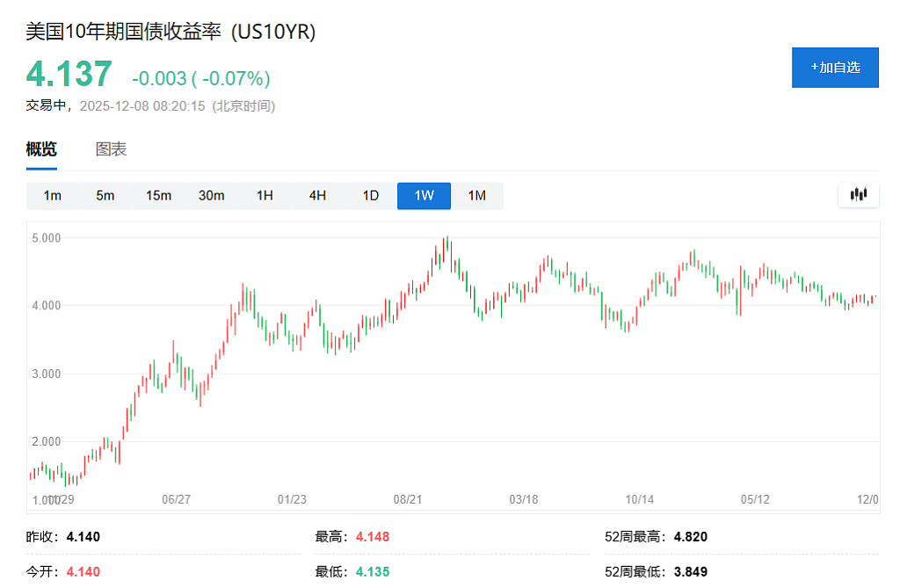Click the timestamp 2025-12-08 08:20:15
Image resolution: width=900 pixels, height=588 pixels.
click(x=142, y=106)
